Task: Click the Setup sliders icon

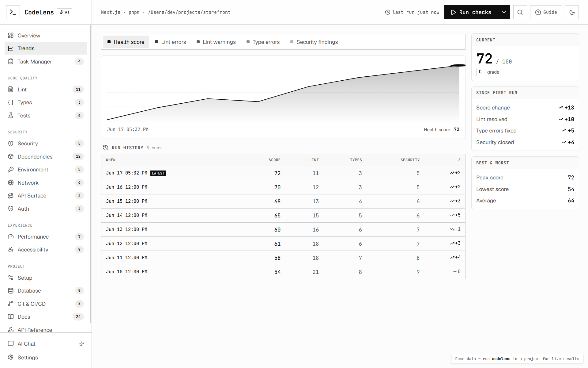Action: tap(11, 278)
